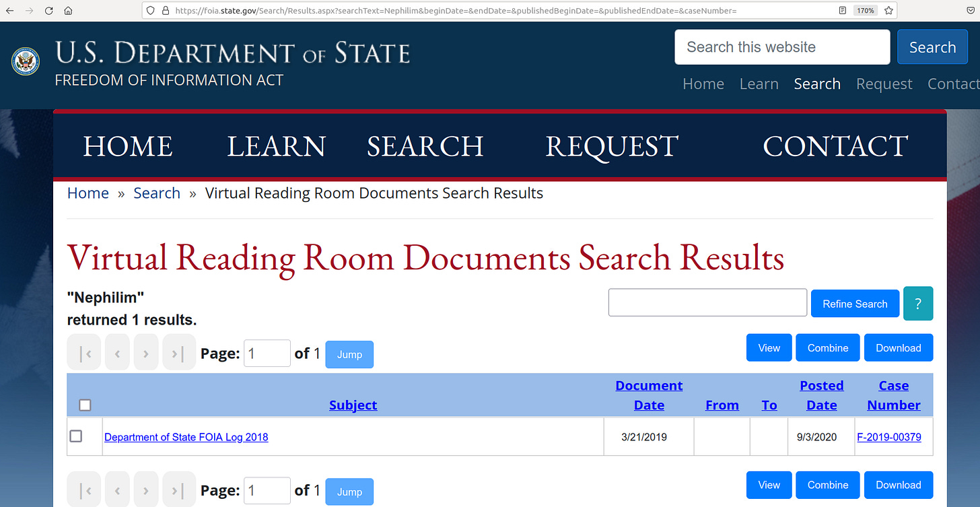
Task: Click the padlock site security icon
Action: (165, 11)
